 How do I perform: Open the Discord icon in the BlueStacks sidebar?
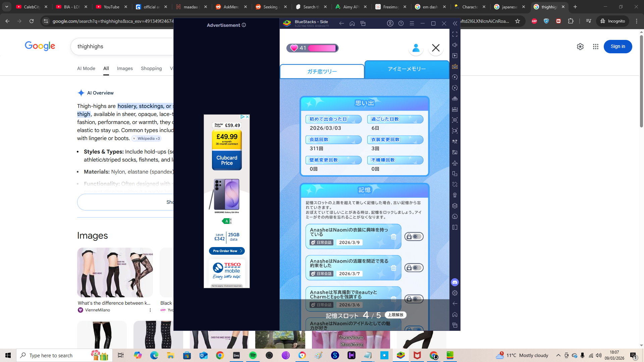(x=455, y=282)
